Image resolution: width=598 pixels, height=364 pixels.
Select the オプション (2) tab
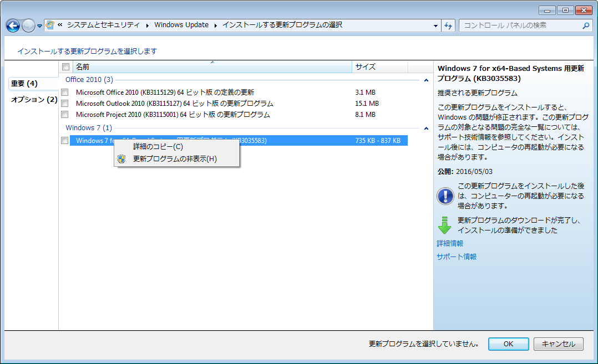34,99
